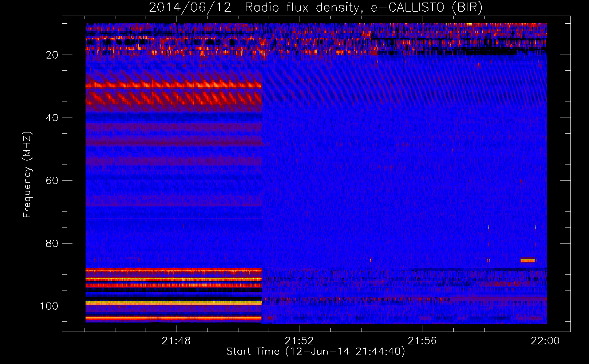Viewport: 589px width, 364px height.
Task: Click the 22:00 time tick label
Action: coord(545,341)
